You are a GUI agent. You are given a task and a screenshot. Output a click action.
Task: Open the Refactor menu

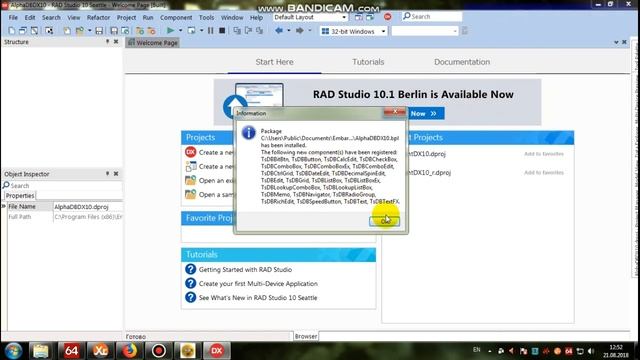[98, 18]
